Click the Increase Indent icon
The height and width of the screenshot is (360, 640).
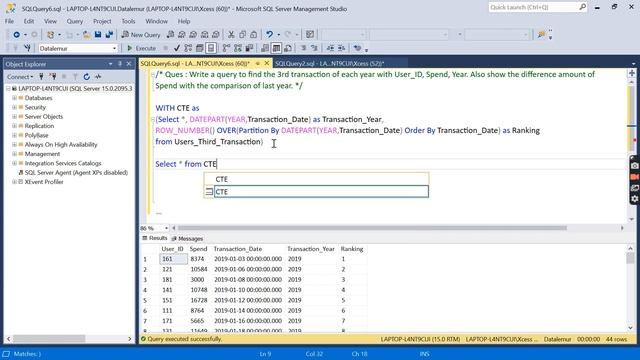342,48
